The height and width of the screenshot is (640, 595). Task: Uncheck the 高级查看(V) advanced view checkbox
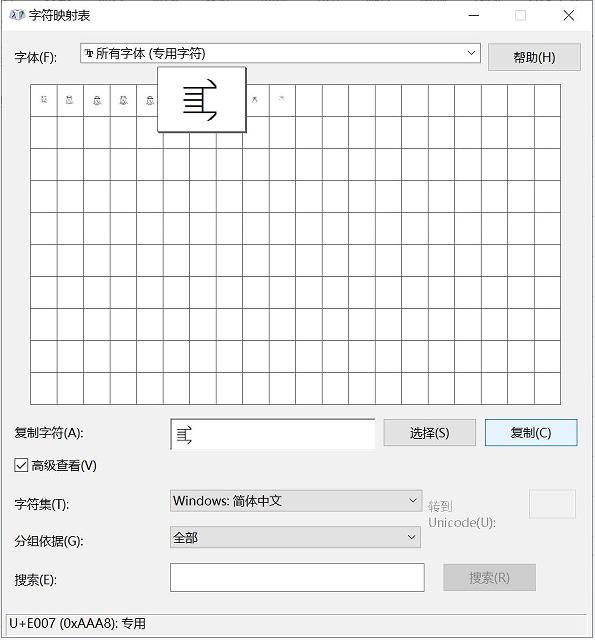(x=21, y=465)
